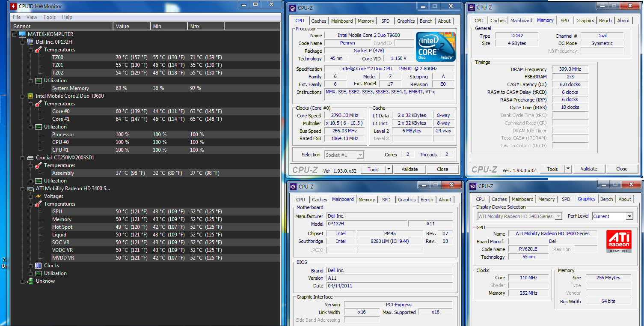Click the thermometer icon under Dell Inc. 0P132H

[x=39, y=50]
